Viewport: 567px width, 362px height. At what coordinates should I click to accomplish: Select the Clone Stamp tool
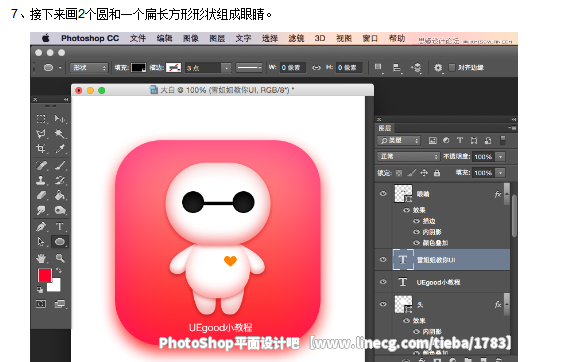(x=41, y=180)
